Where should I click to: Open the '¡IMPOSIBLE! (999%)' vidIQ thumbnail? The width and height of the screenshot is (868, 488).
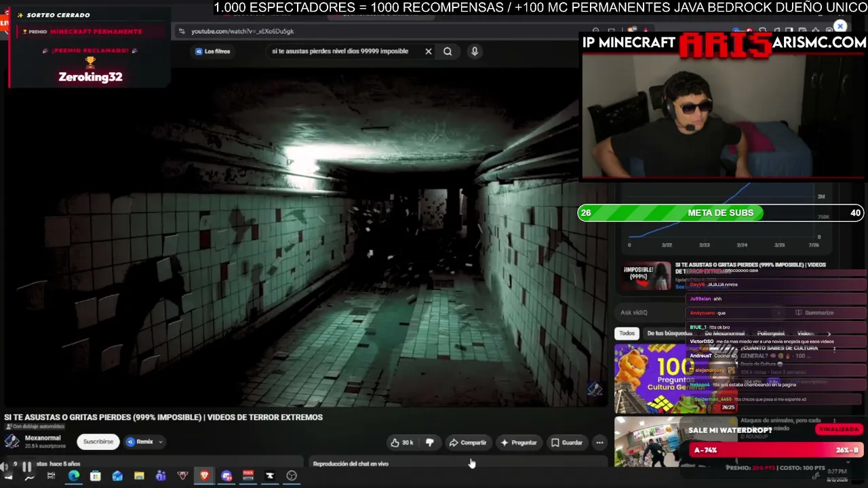tap(648, 276)
